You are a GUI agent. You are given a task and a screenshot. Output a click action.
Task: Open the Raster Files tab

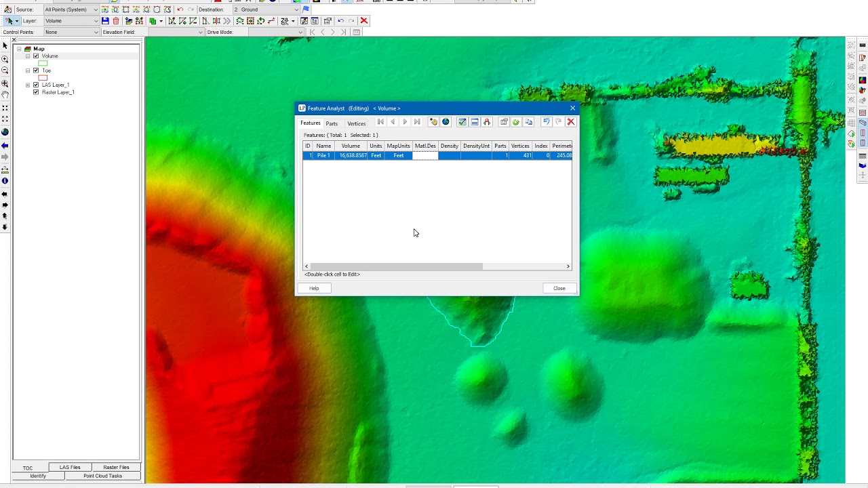116,468
